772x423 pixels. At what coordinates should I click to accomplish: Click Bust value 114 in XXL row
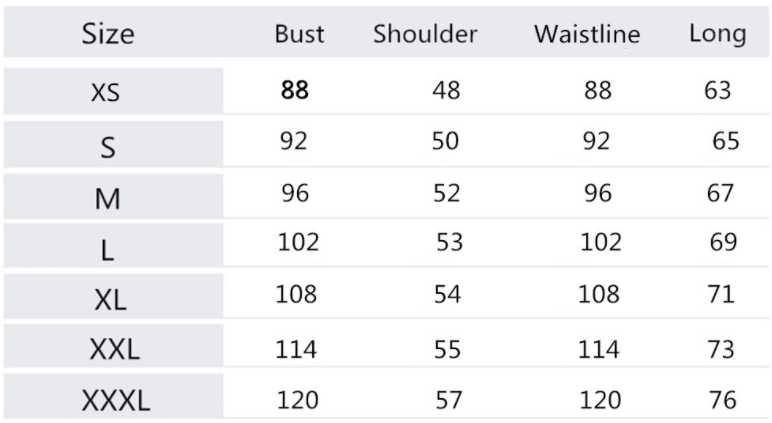pos(297,350)
